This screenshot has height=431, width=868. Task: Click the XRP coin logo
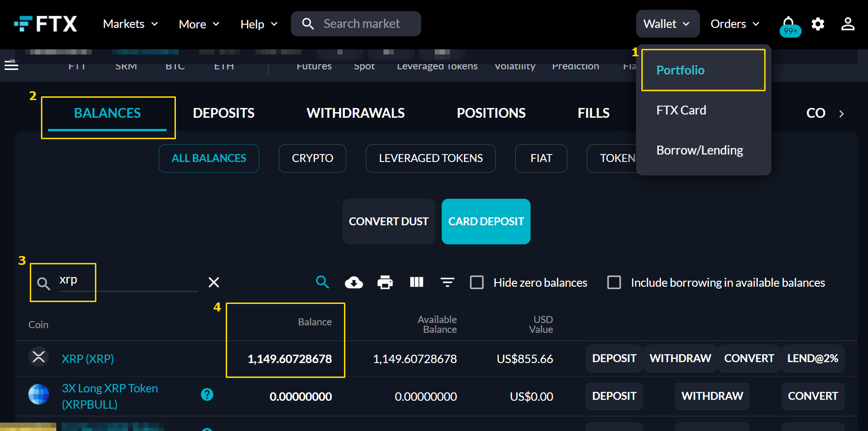[39, 357]
